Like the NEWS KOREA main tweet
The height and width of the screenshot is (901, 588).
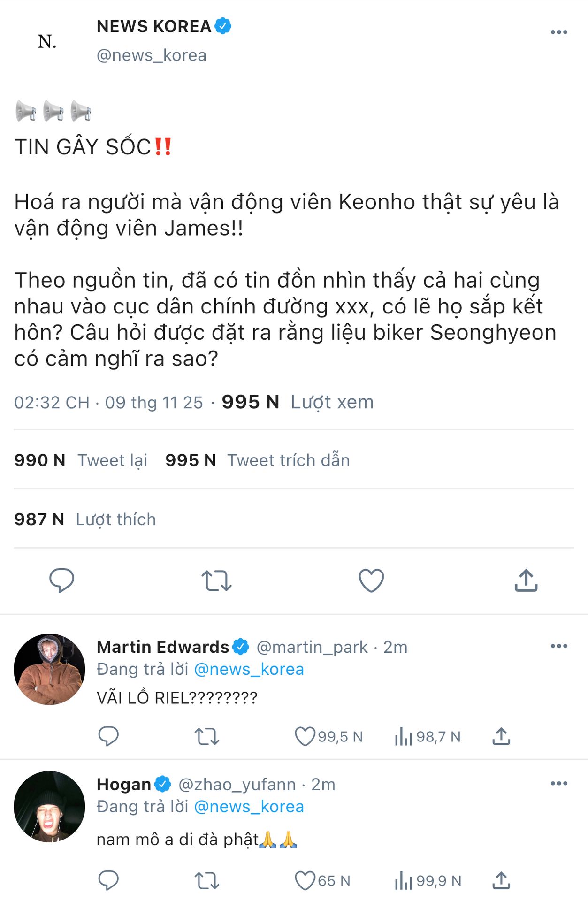coord(371,580)
